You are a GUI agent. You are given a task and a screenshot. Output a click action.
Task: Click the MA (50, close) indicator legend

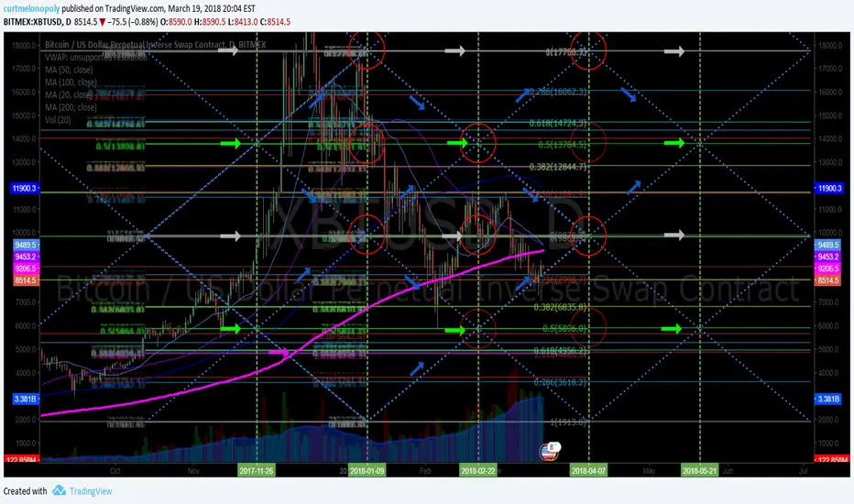(69, 70)
